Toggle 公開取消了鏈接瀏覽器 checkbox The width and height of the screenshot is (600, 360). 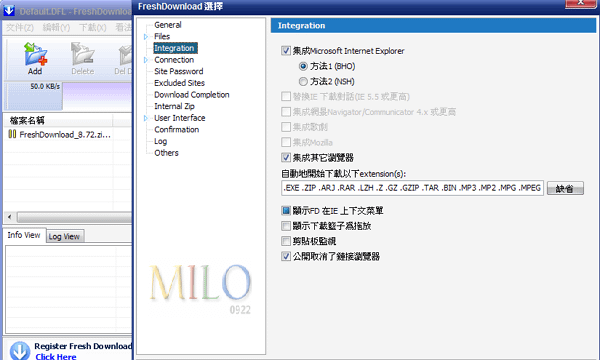(x=286, y=256)
